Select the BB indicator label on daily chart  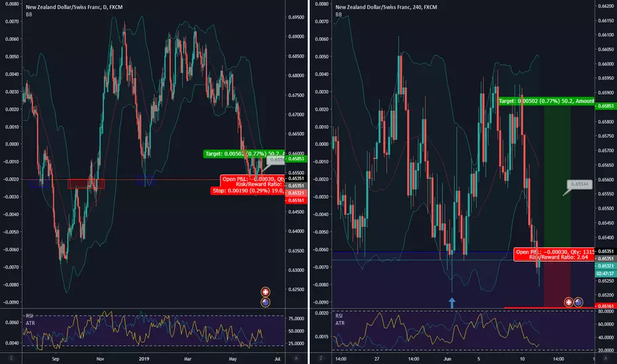pos(28,15)
